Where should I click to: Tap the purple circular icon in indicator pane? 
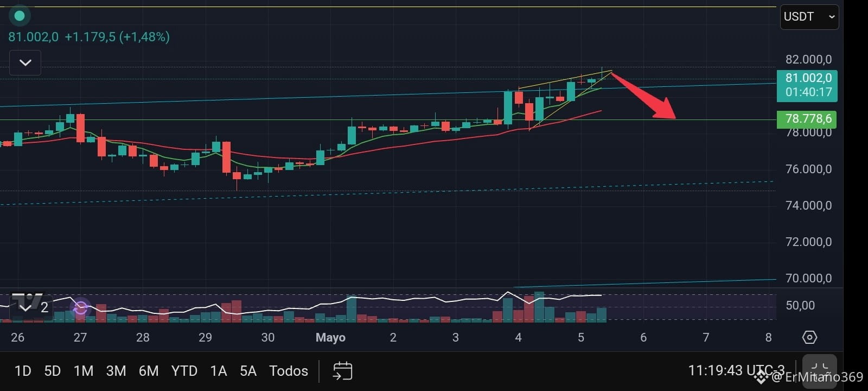80,308
